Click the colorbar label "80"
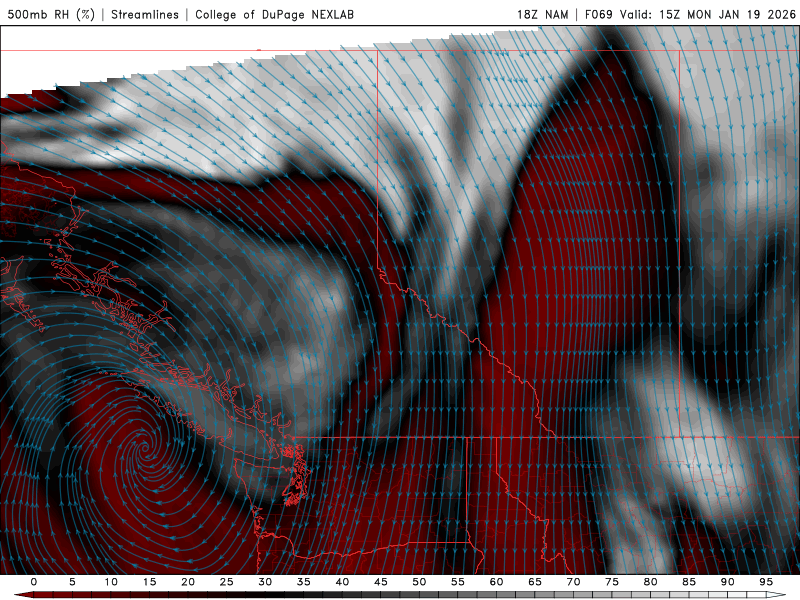Image resolution: width=800 pixels, height=600 pixels. [x=650, y=582]
